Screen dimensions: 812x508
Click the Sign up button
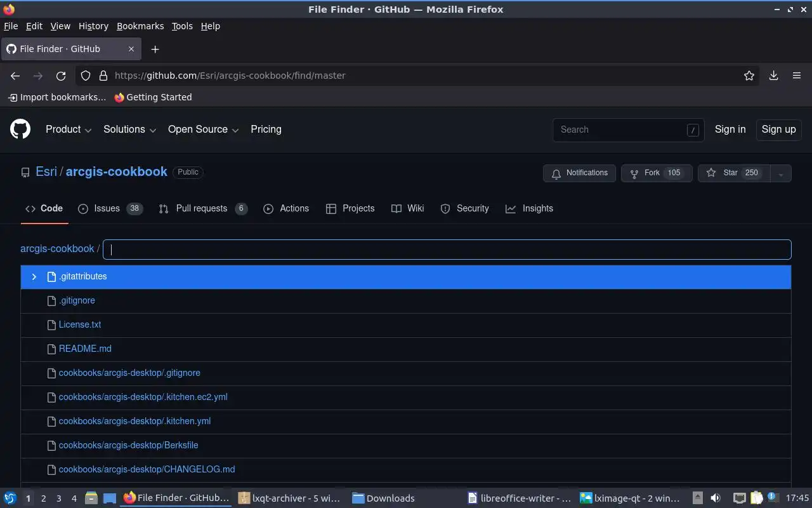click(x=778, y=130)
